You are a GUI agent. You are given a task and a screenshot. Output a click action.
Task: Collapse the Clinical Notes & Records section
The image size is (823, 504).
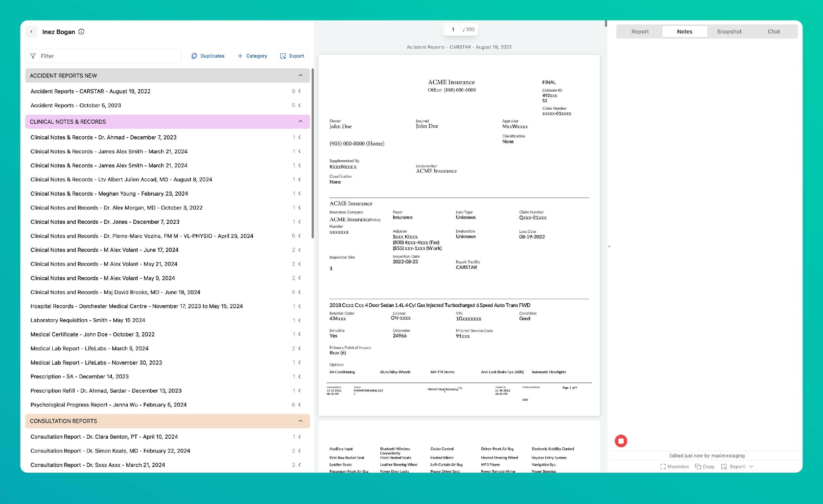(x=300, y=122)
